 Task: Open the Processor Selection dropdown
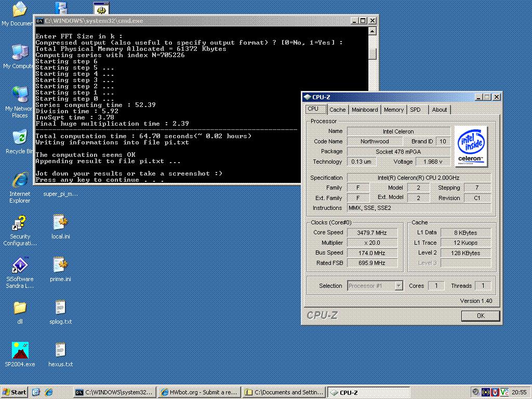pos(375,286)
